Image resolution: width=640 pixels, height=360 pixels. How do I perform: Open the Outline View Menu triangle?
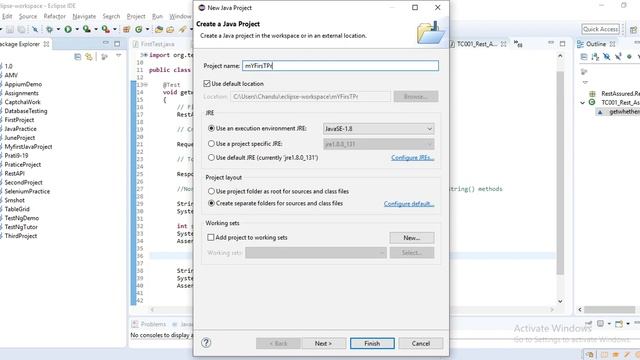coord(585,82)
